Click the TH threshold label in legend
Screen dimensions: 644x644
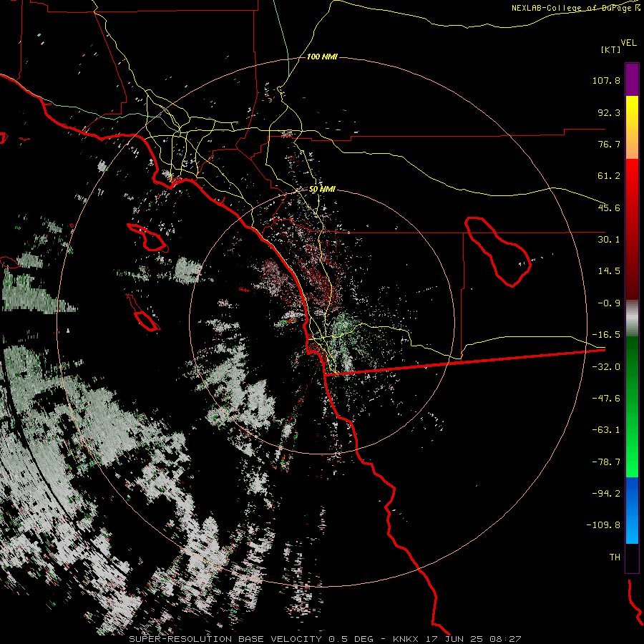pyautogui.click(x=615, y=557)
